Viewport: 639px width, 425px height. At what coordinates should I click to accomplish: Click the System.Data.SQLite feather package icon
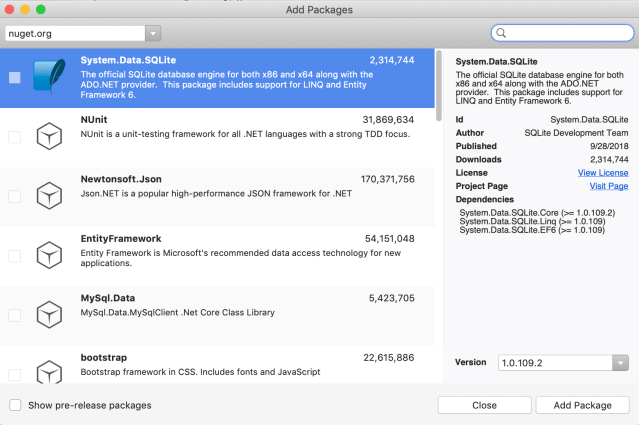tap(49, 78)
